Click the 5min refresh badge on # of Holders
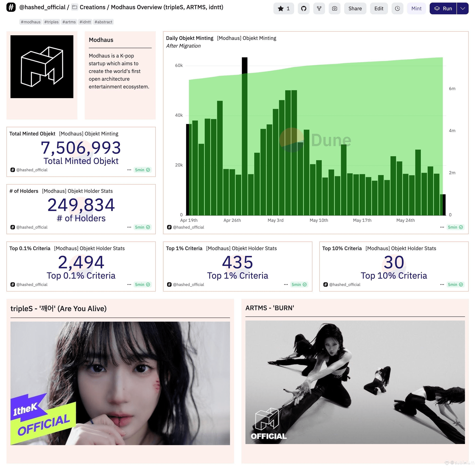This screenshot has height=467, width=476. (142, 227)
